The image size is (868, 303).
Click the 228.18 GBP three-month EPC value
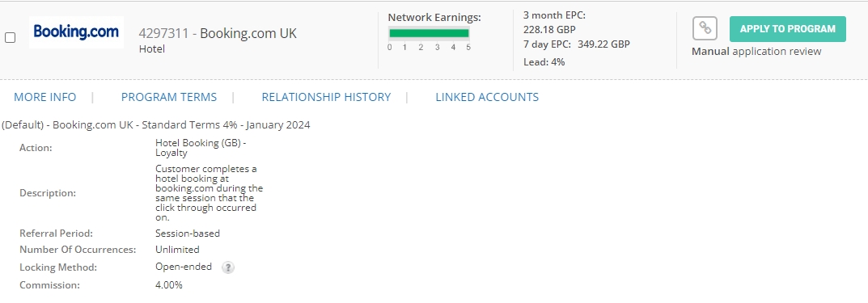tap(549, 30)
